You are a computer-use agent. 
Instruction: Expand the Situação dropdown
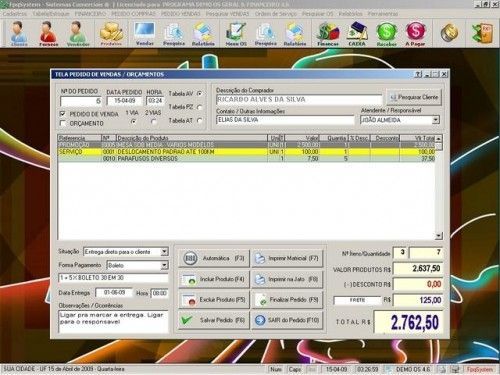pos(164,252)
